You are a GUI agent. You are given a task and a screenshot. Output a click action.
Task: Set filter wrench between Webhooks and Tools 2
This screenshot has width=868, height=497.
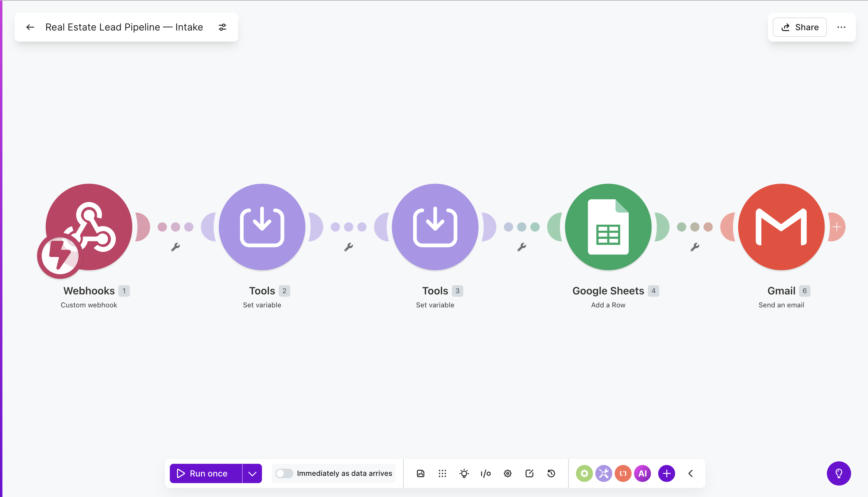(x=176, y=247)
